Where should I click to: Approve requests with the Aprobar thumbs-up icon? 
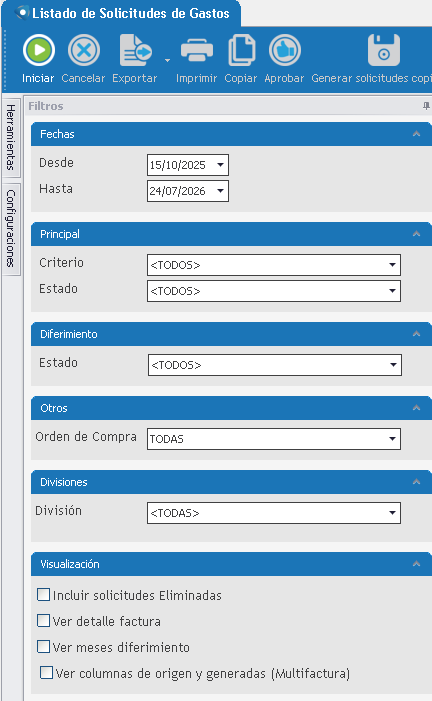click(x=285, y=50)
